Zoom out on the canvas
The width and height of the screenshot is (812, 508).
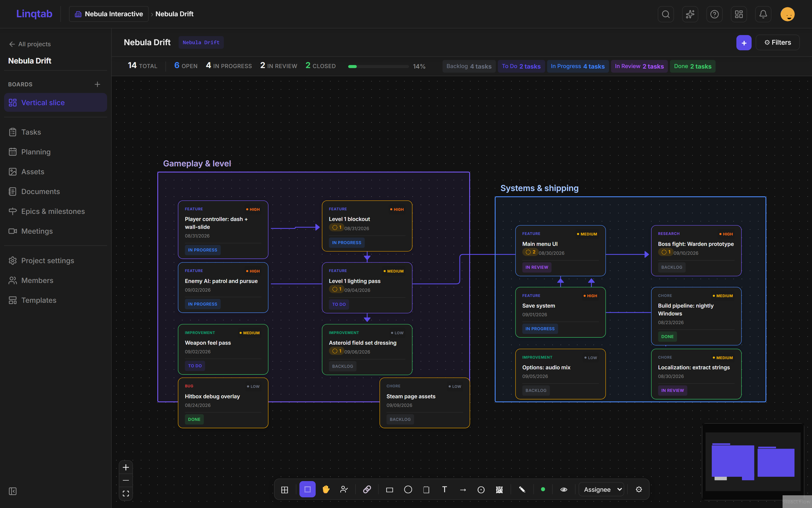pyautogui.click(x=126, y=481)
